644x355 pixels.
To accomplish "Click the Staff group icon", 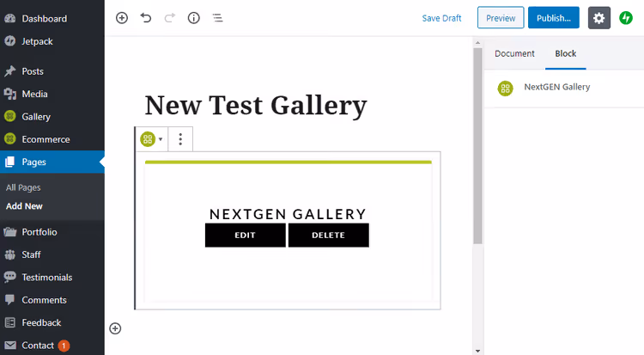I will (9, 254).
